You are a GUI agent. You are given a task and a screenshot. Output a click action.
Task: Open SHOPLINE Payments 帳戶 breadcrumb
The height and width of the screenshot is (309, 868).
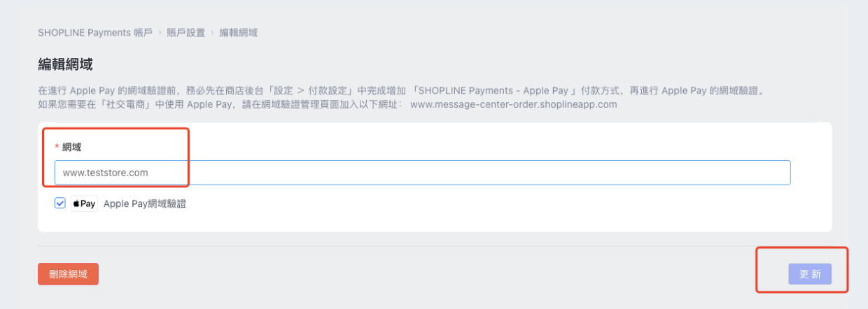(x=94, y=33)
